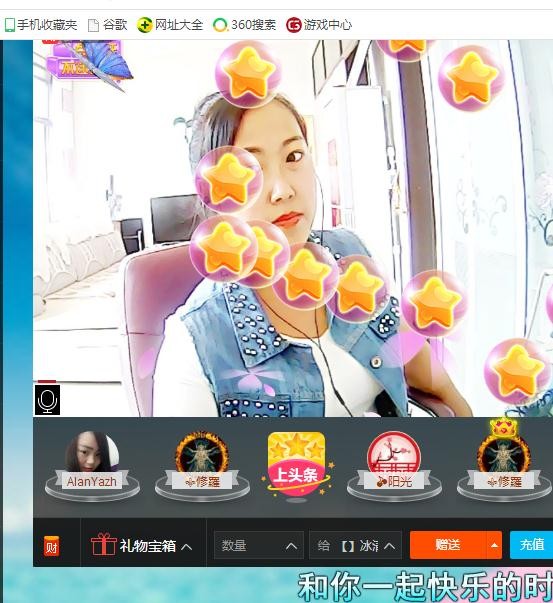The image size is (553, 603).
Task: Expand the 礼物宝箱 gift box
Action: pos(142,545)
